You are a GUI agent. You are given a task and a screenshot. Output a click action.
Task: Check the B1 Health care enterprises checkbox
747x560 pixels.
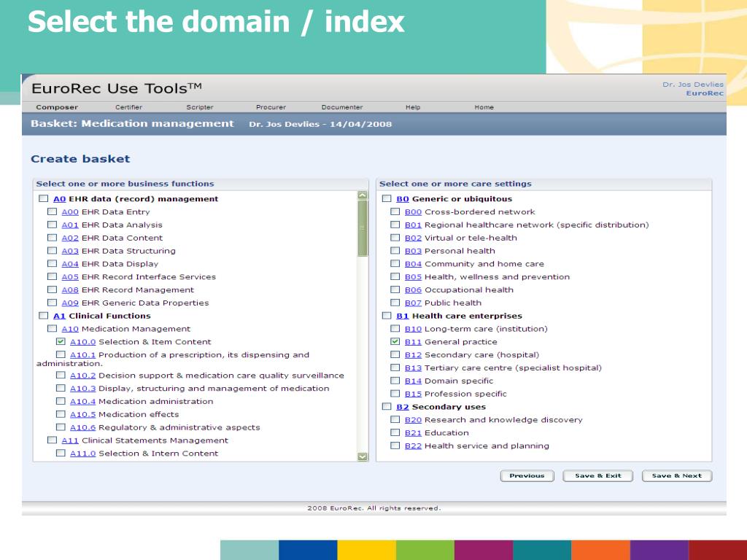[387, 315]
